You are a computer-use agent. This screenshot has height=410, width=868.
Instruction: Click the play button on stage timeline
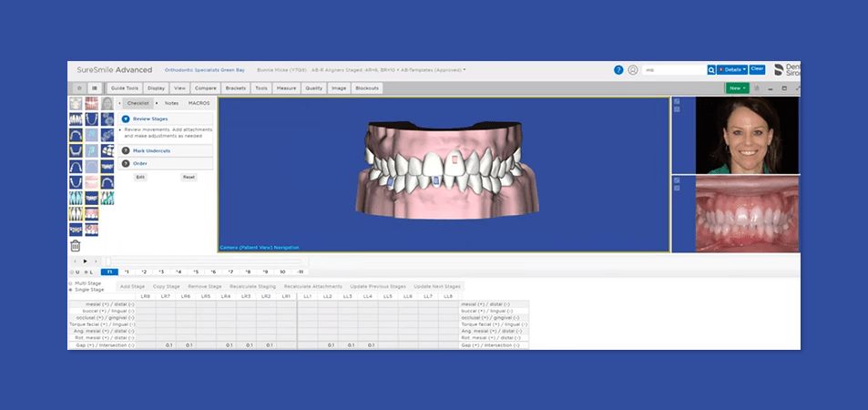pos(86,261)
